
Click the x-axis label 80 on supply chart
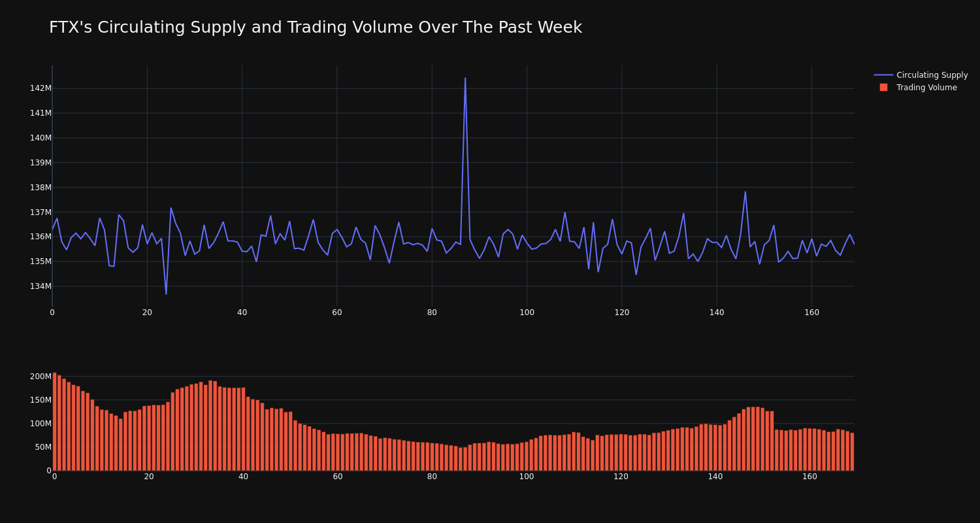(432, 312)
